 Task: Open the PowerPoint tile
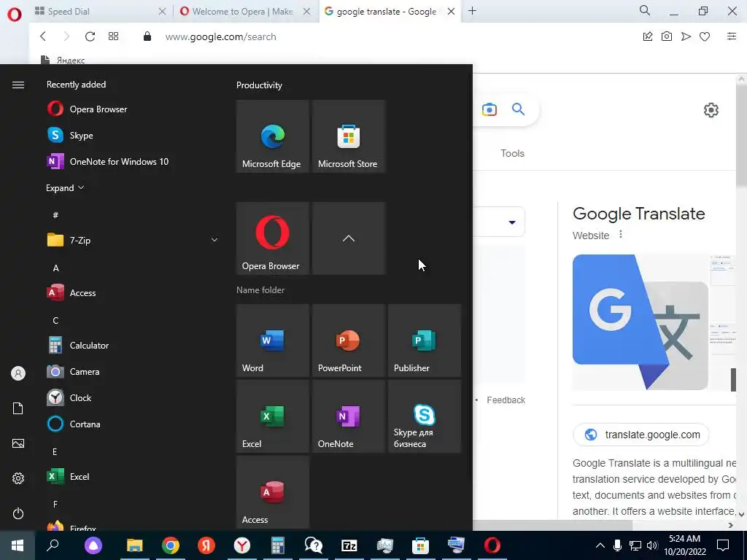click(x=348, y=341)
